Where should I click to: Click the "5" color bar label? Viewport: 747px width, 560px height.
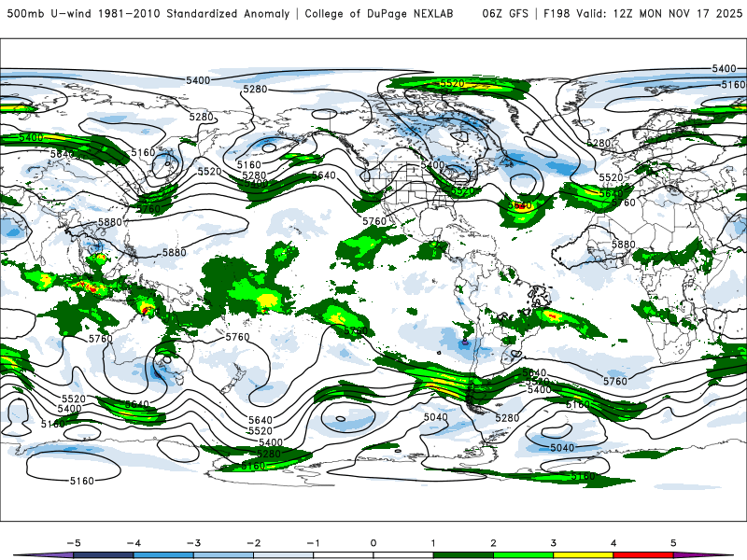coord(673,543)
